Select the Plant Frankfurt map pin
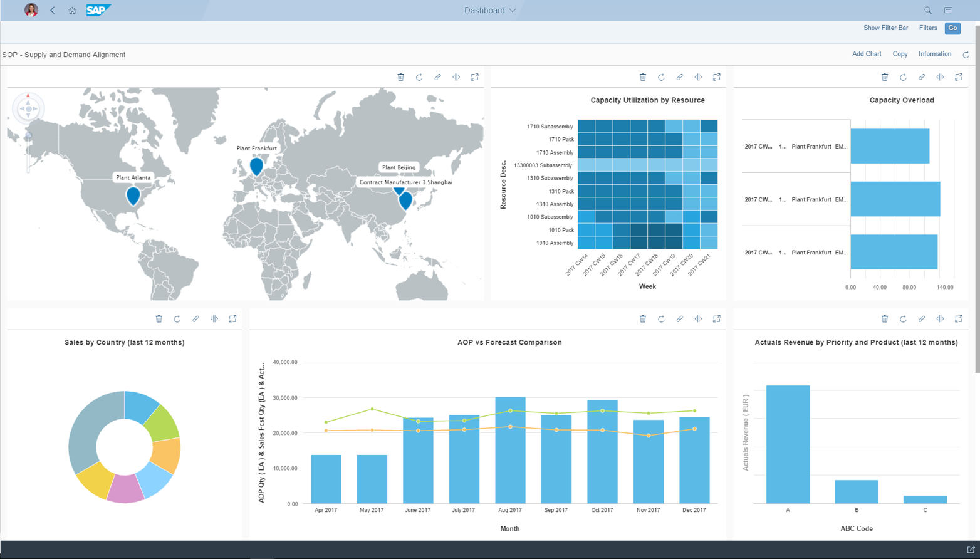The height and width of the screenshot is (559, 980). coord(256,166)
